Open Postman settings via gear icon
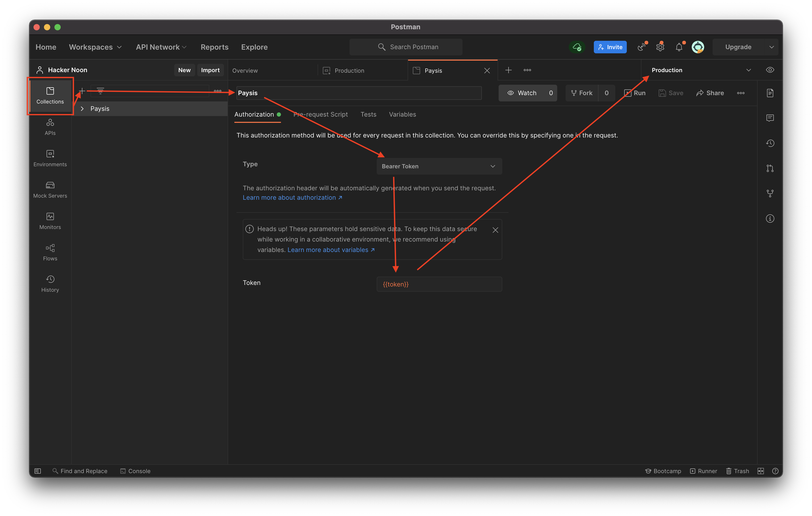This screenshot has width=812, height=516. click(660, 47)
